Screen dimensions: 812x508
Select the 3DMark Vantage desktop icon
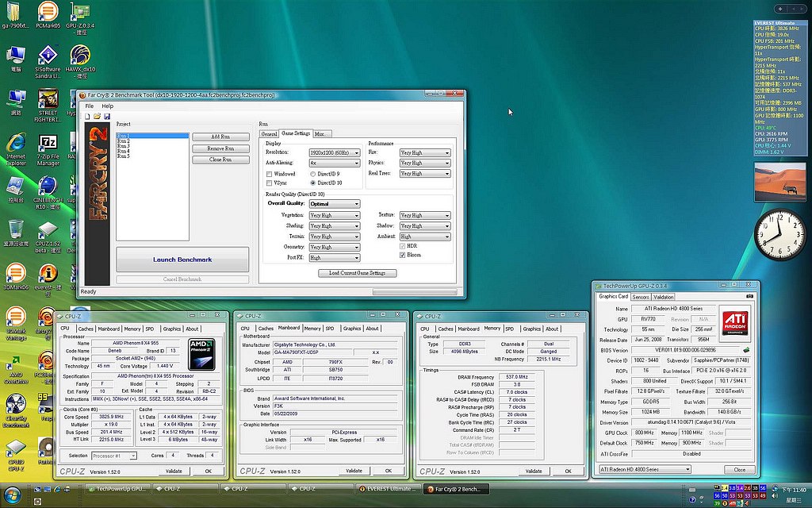pos(16,324)
